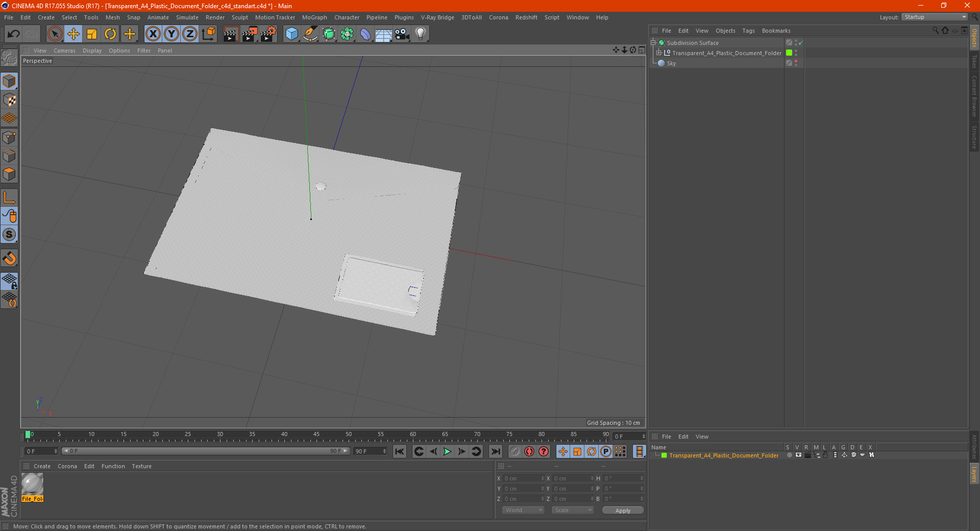This screenshot has height=531, width=980.
Task: Switch to Polygons mode
Action: [x=9, y=174]
